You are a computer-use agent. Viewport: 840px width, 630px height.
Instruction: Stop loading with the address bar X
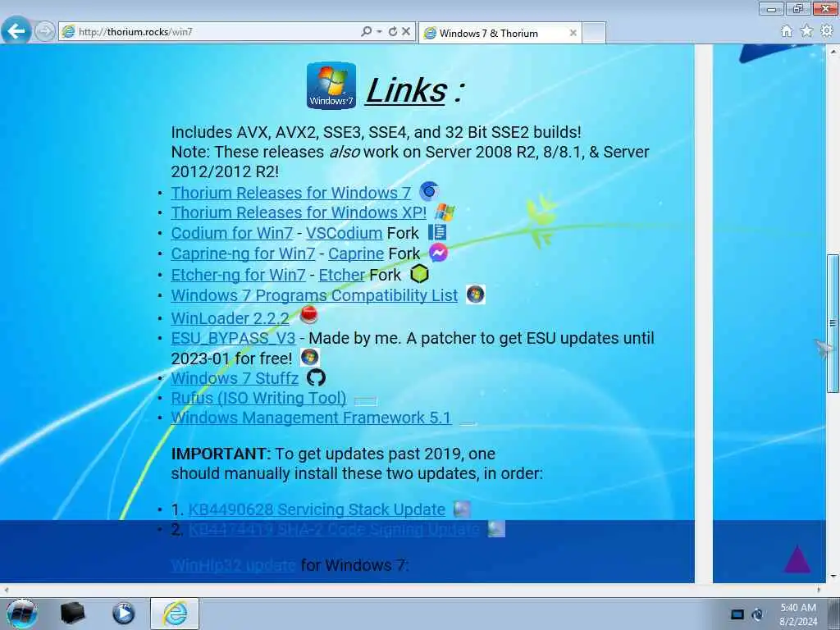406,32
